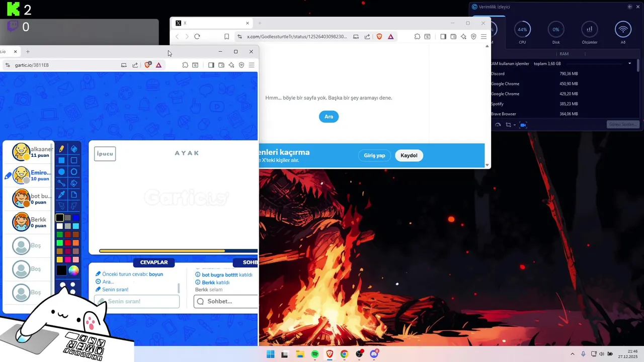Choose the filled rectangle tool
Screen dimensions: 644x362
coord(61,160)
